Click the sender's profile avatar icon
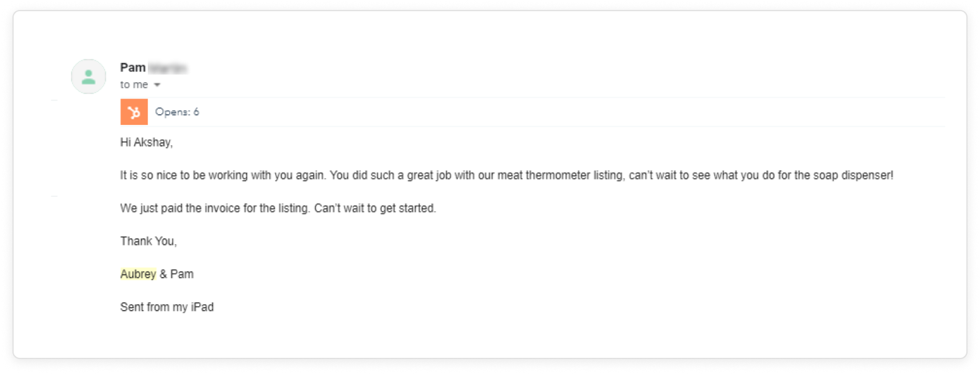This screenshot has width=980, height=374. (x=88, y=76)
